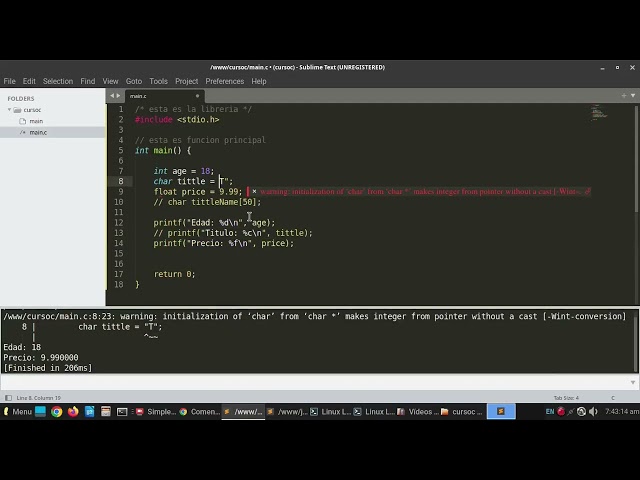Image resolution: width=640 pixels, height=480 pixels.
Task: Click the build output panel scrollbar
Action: pyautogui.click(x=636, y=341)
